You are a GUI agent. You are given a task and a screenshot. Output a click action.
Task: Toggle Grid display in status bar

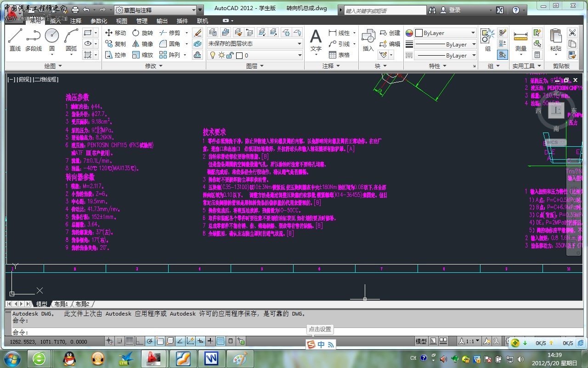tap(130, 341)
